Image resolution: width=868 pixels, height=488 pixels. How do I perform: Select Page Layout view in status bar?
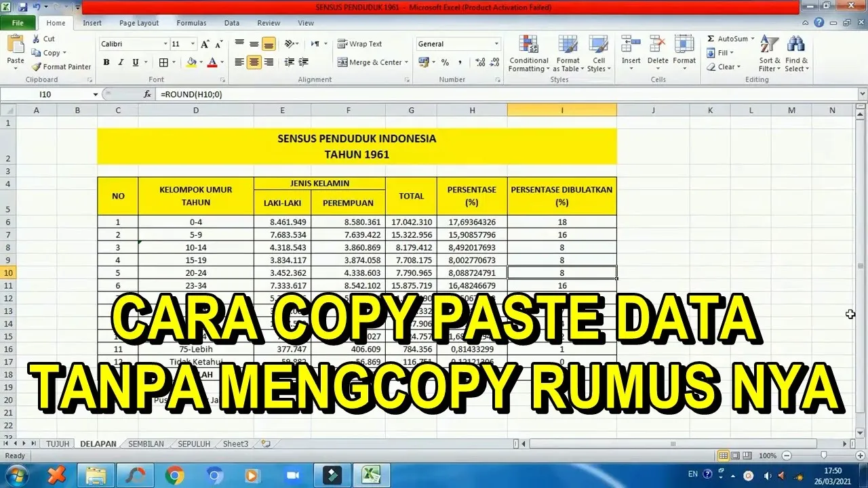click(x=736, y=456)
